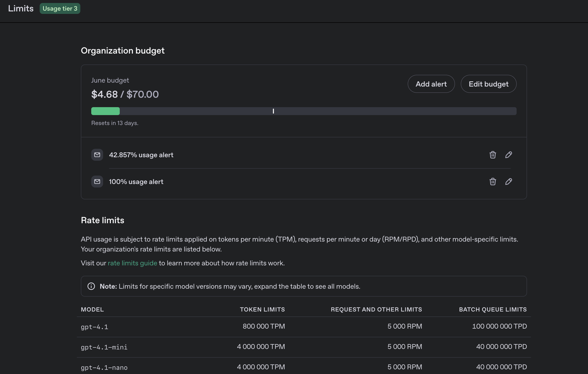Image resolution: width=588 pixels, height=374 pixels.
Task: Open the Edit budget dialog
Action: (488, 84)
